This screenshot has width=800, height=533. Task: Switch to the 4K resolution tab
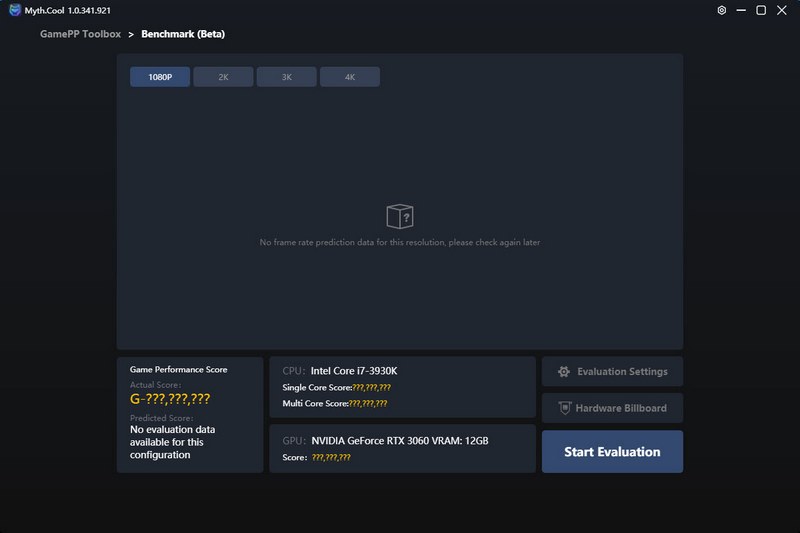[350, 77]
